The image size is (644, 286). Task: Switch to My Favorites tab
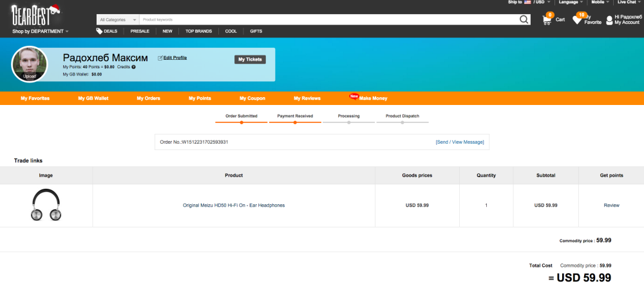35,98
